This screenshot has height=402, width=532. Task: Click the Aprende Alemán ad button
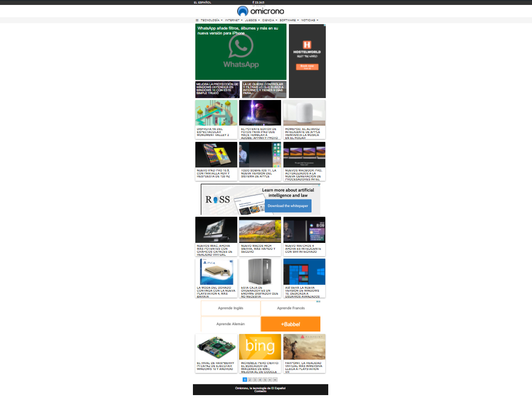pos(231,324)
